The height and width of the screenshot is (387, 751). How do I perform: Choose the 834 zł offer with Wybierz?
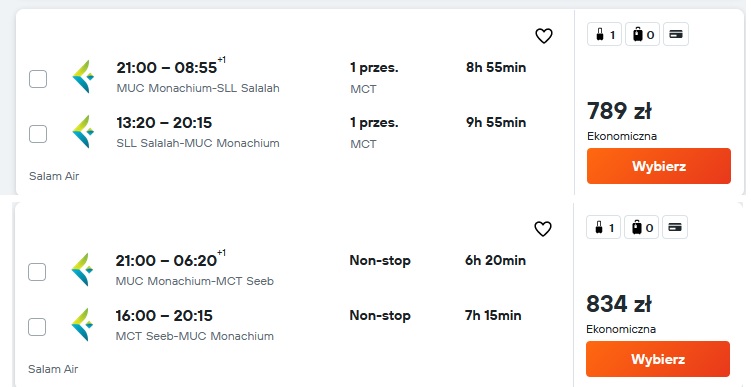pyautogui.click(x=658, y=359)
